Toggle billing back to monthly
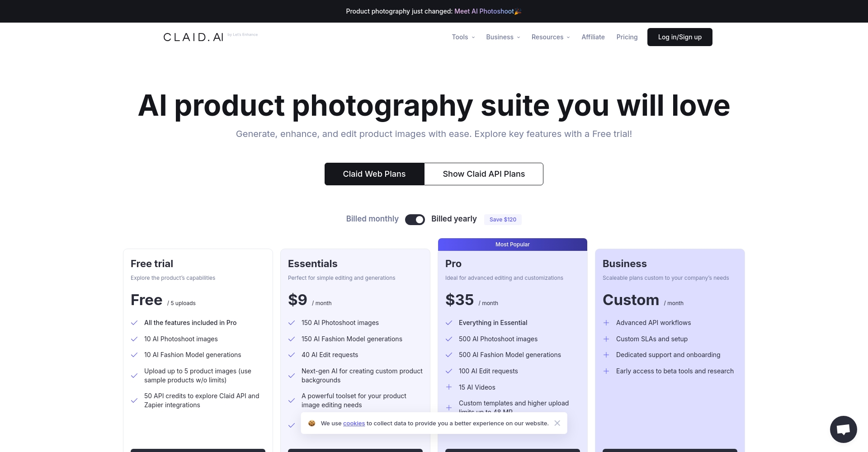Screen dimensions: 868x452 415,219
